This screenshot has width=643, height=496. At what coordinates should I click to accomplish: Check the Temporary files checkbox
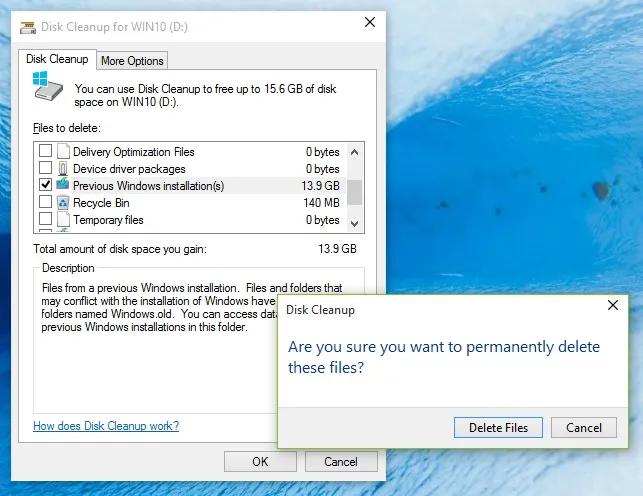point(45,218)
